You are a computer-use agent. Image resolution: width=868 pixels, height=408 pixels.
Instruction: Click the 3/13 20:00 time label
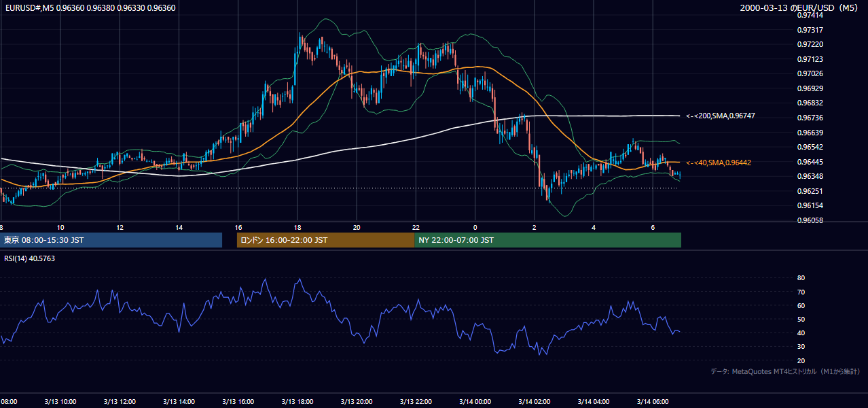357,401
